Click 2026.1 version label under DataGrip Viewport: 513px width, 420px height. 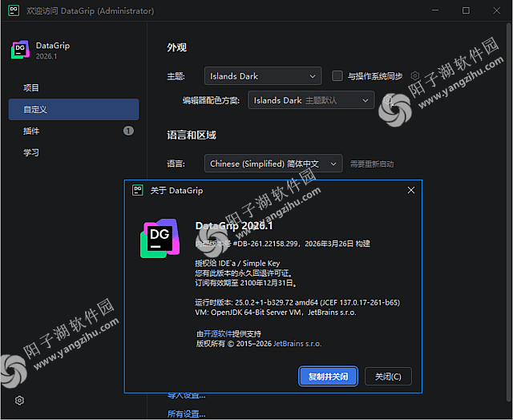46,56
